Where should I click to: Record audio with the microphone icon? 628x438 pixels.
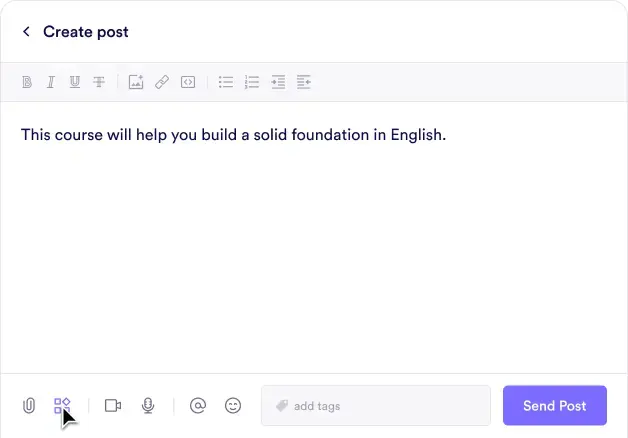point(148,406)
